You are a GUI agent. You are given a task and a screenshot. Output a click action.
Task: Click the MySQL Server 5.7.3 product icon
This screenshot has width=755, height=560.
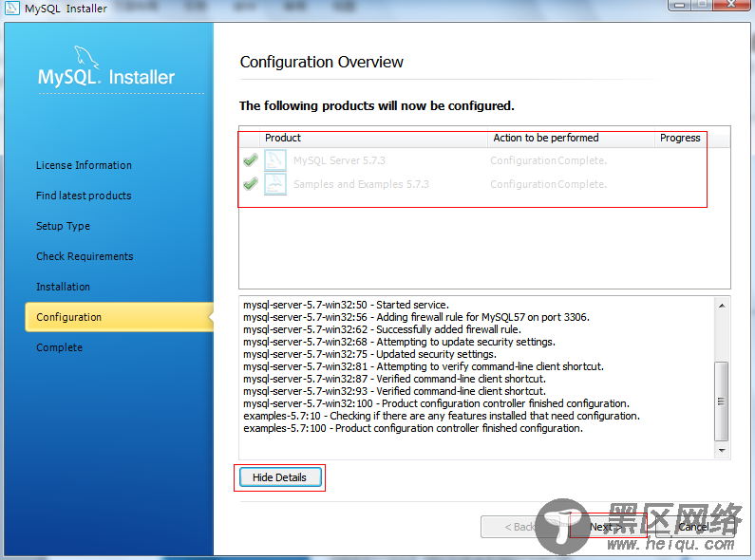[x=275, y=160]
